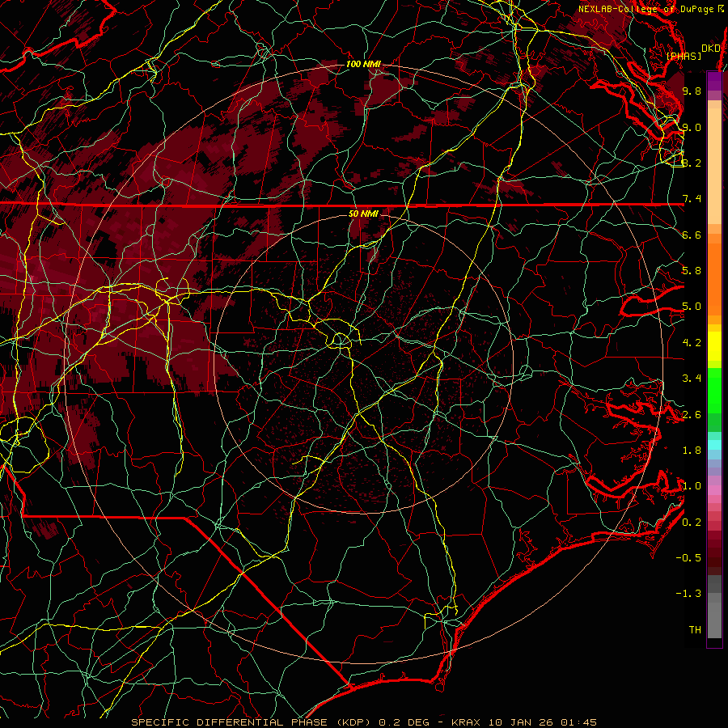Viewport: 728px width, 728px height.
Task: Click the KRAX radar site identifier
Action: point(466,722)
